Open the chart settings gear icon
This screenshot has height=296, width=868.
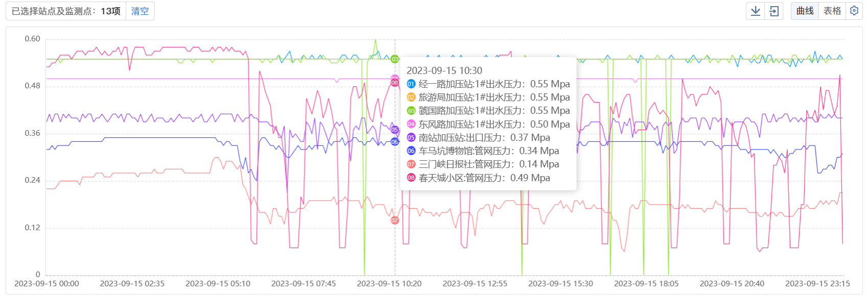click(x=854, y=11)
